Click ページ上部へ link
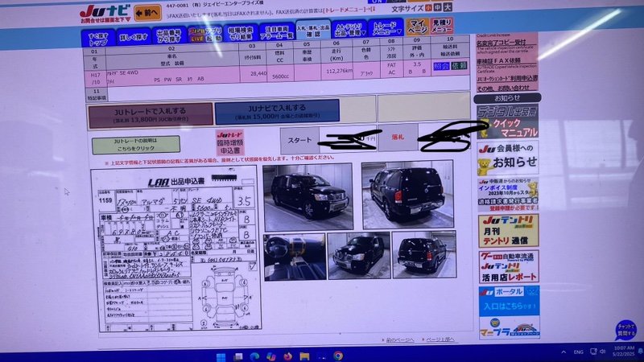Screen dimensions: 644x362 coord(439,339)
